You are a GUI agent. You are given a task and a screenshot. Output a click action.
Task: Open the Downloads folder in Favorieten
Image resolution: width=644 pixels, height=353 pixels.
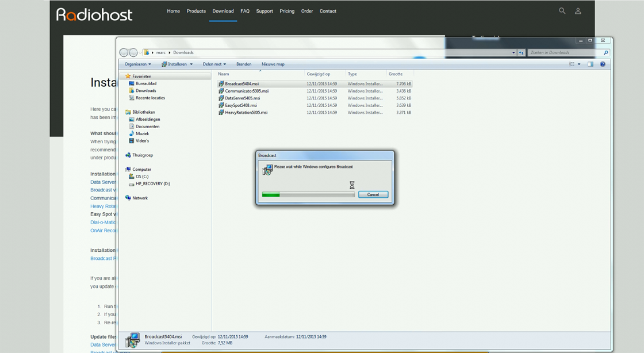146,91
